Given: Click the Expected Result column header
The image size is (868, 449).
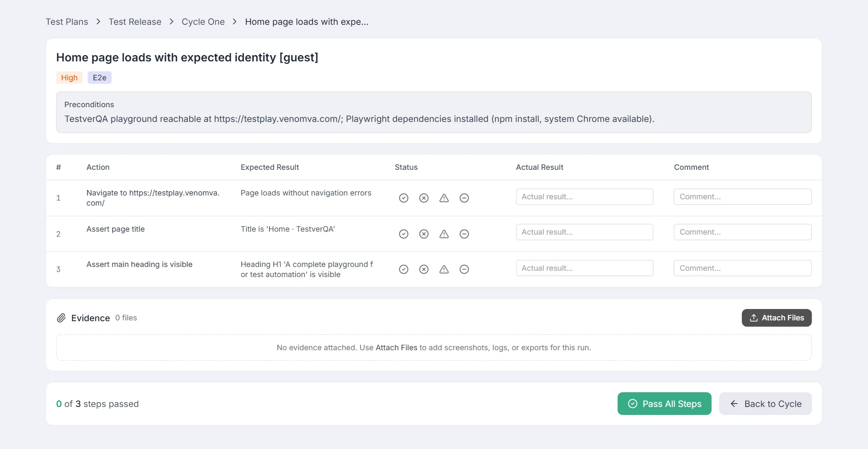Looking at the screenshot, I should pos(270,167).
